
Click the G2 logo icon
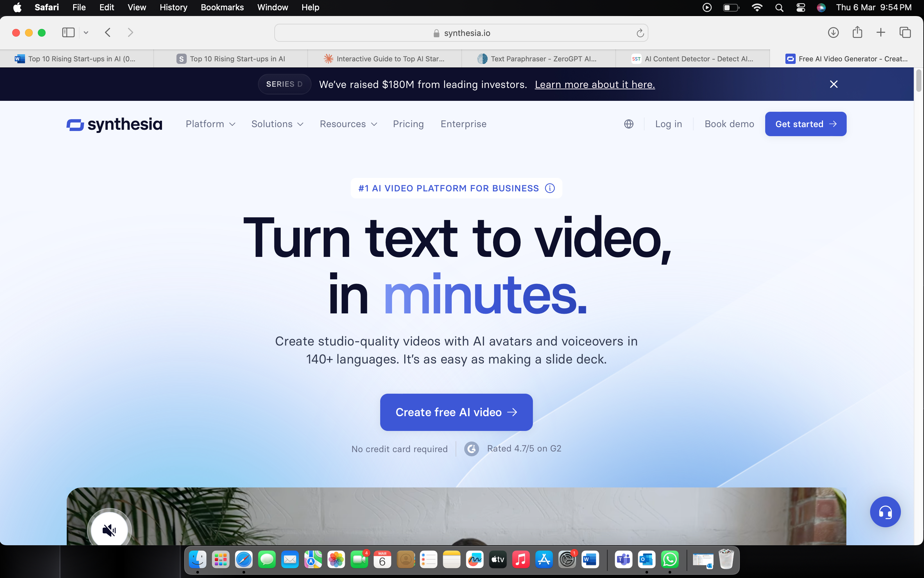point(472,448)
